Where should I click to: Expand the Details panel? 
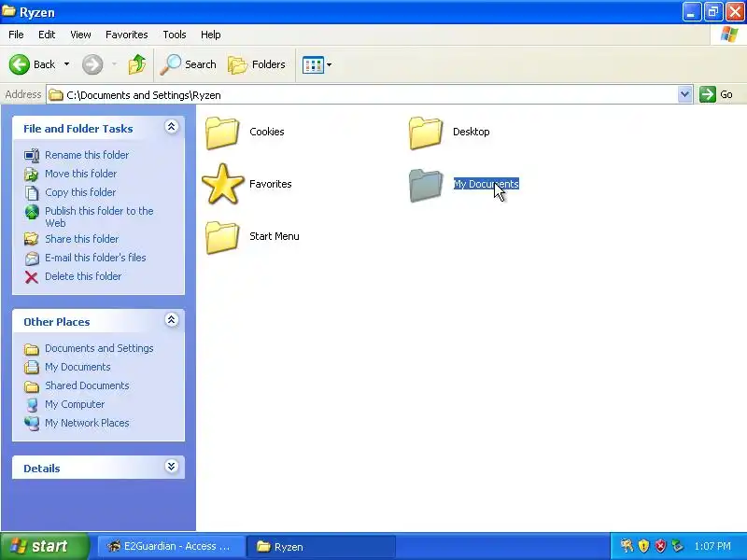click(172, 466)
